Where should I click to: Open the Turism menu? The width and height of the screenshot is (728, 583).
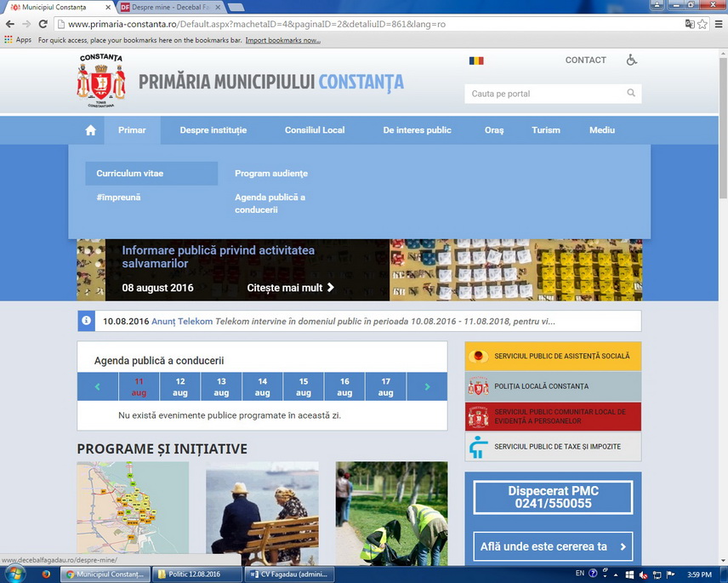[545, 130]
